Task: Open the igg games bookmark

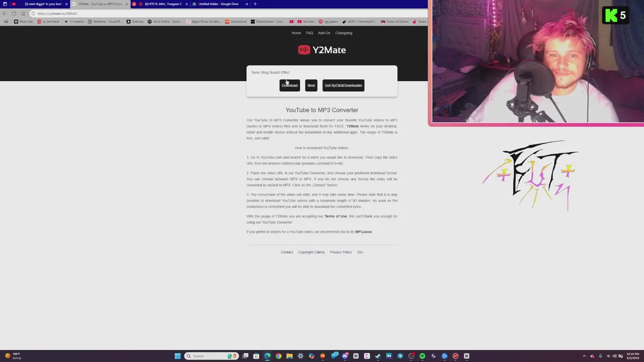Action: click(329, 22)
